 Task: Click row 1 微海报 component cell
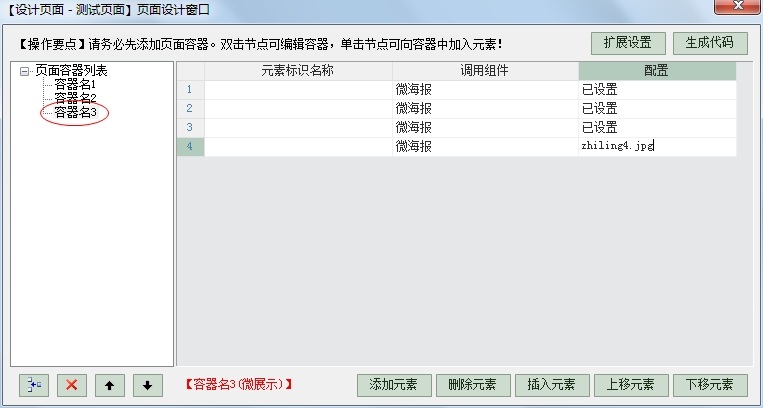click(x=485, y=90)
